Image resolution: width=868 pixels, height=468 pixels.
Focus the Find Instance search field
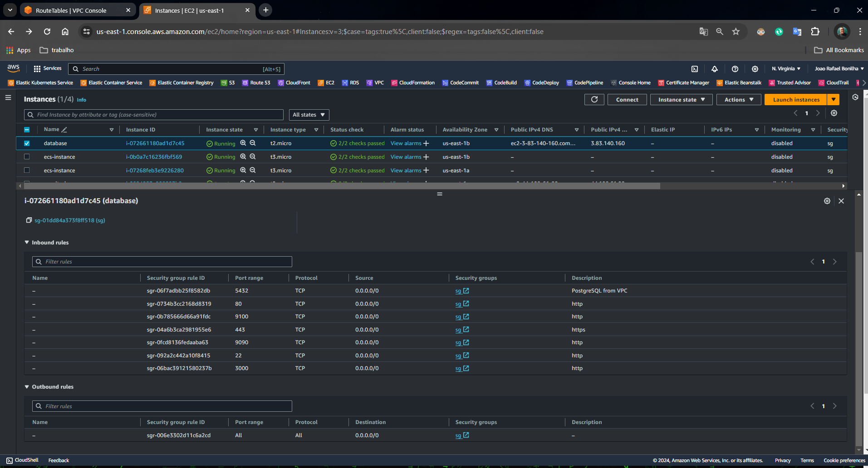coord(154,115)
